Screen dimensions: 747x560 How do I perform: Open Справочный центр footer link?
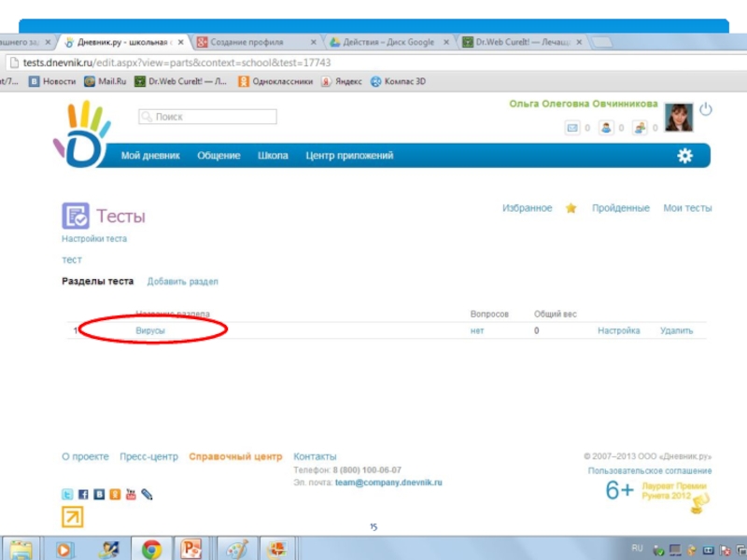tap(235, 456)
